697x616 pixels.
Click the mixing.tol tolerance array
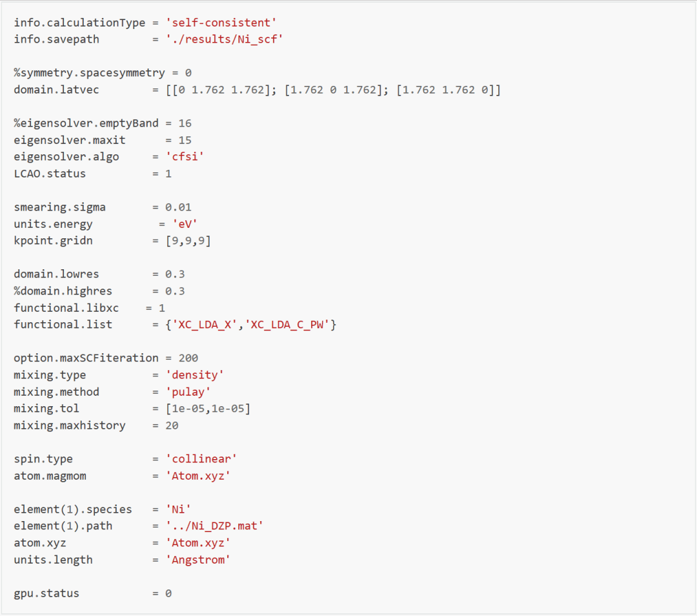pos(208,408)
